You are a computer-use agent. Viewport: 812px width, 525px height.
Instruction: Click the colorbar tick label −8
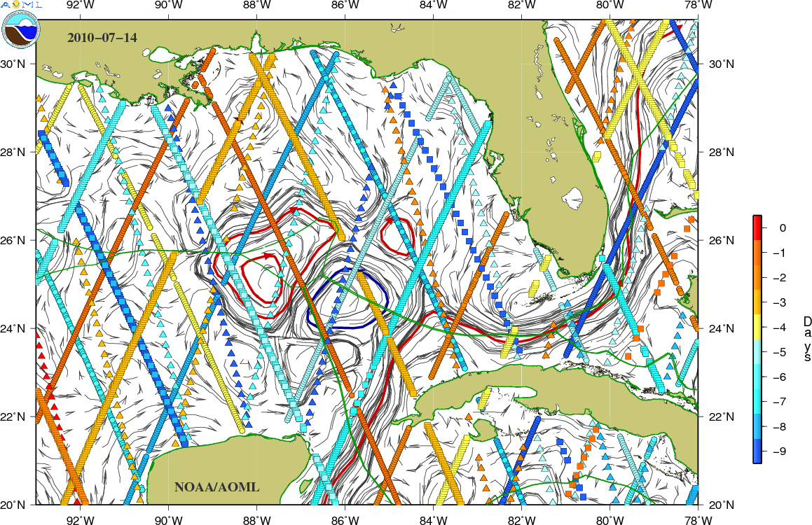pos(779,427)
